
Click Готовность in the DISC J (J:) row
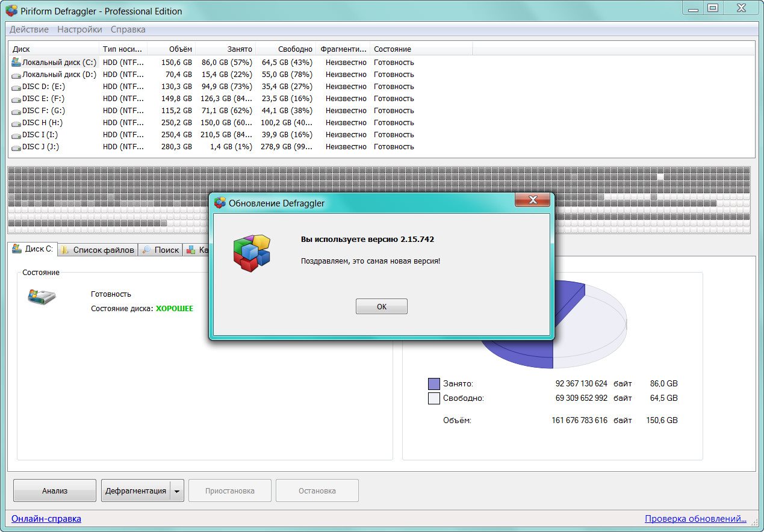pyautogui.click(x=394, y=147)
